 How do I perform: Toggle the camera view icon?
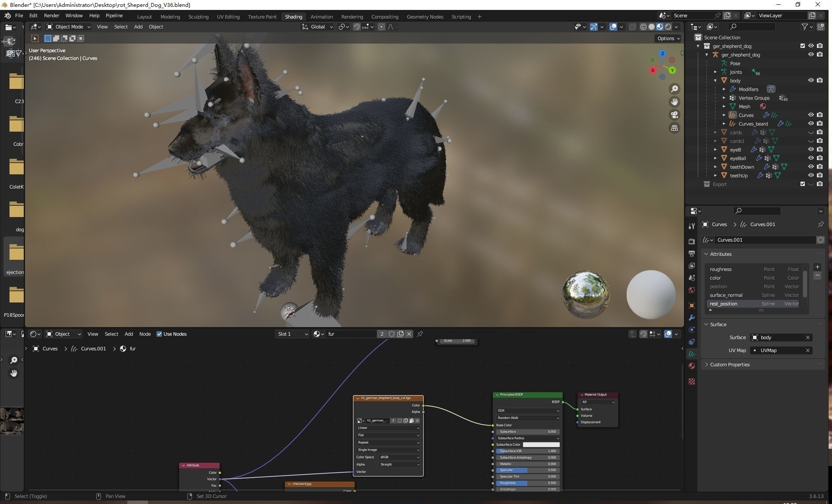click(674, 115)
